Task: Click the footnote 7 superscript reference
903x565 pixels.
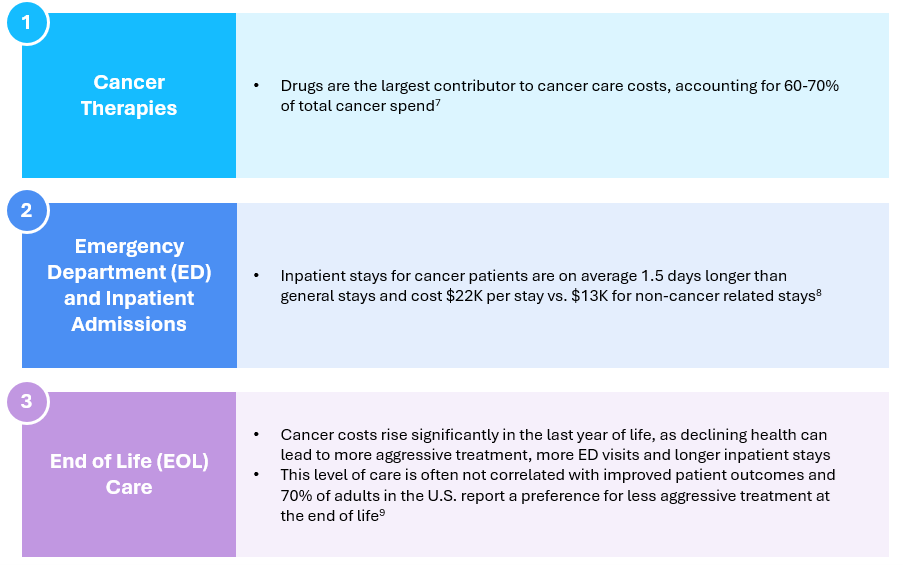Action: [438, 103]
